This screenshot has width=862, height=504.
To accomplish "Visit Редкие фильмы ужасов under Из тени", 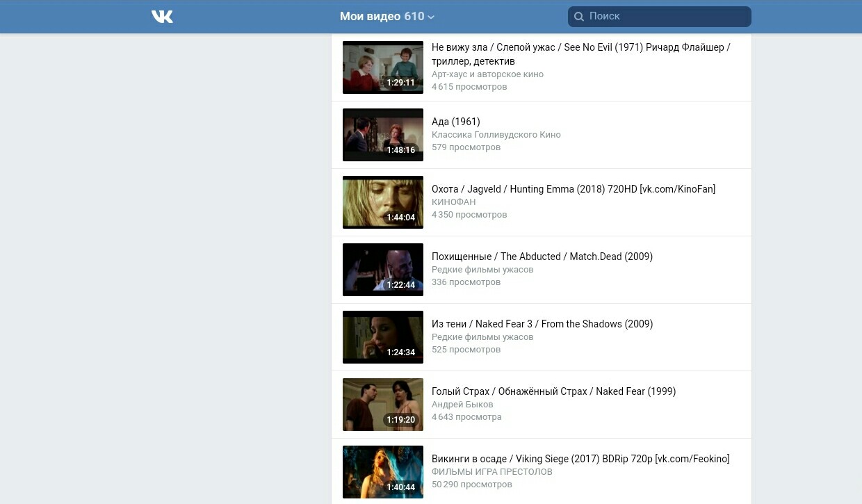I will 482,337.
